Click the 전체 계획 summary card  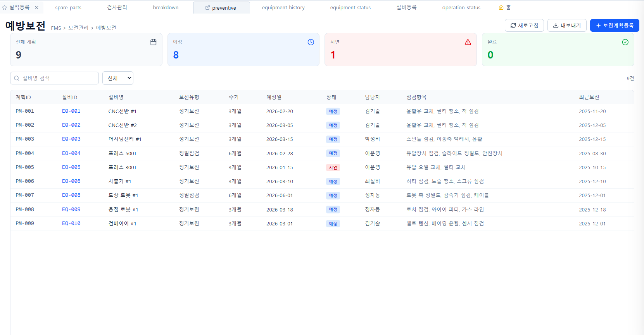(x=86, y=50)
